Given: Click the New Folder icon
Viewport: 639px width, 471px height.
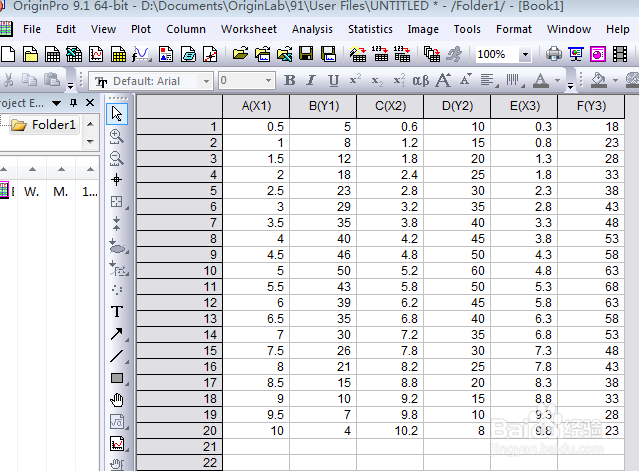Looking at the screenshot, I should pyautogui.click(x=30, y=54).
